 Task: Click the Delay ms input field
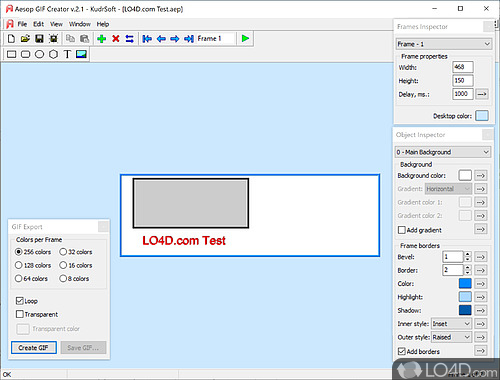coord(463,94)
